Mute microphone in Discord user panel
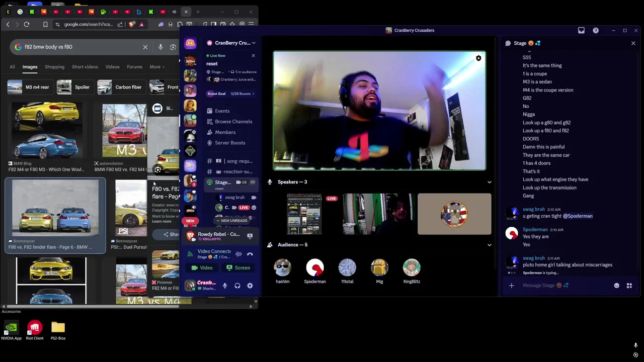This screenshot has width=644, height=362. coord(225,286)
